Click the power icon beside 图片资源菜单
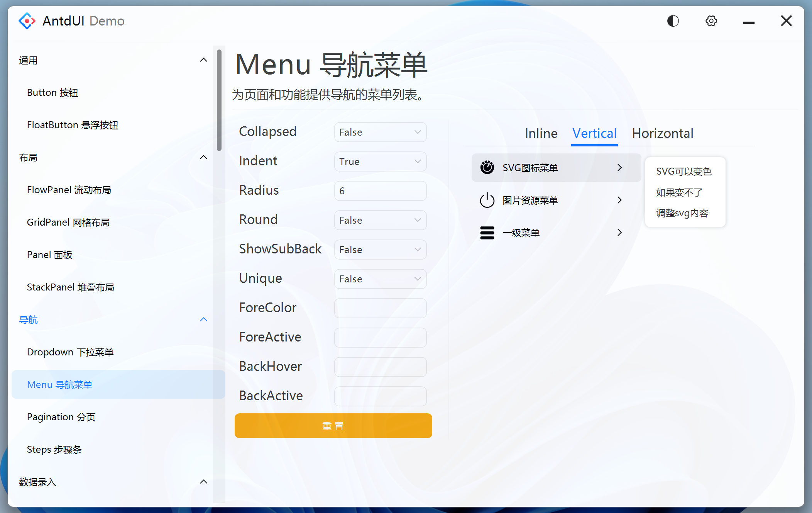This screenshot has width=812, height=513. click(487, 200)
